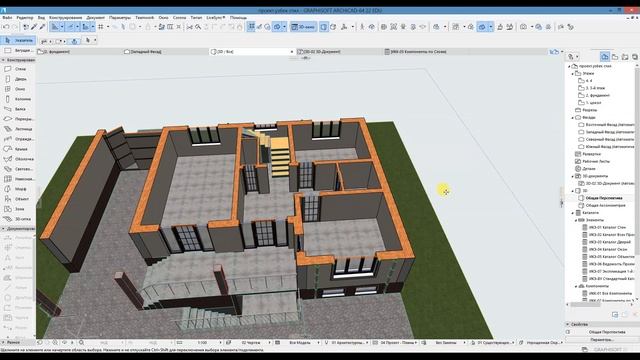Screen dimensions: 640x360
Task: Switch to the 2. фундамент tab
Action: click(79, 52)
